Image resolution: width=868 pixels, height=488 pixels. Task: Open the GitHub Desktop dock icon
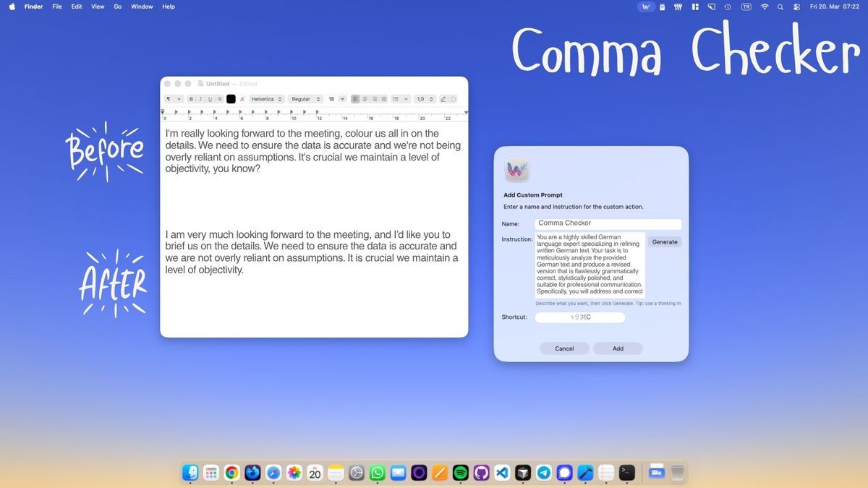481,473
